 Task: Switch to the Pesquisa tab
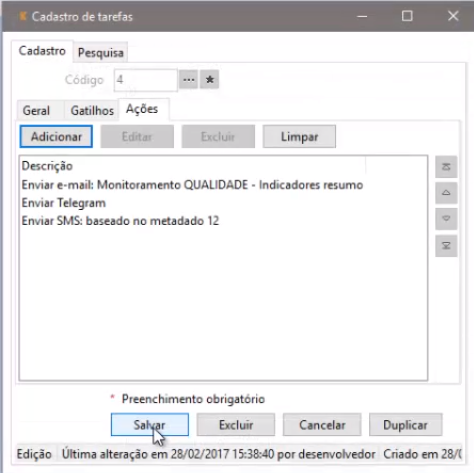[101, 53]
